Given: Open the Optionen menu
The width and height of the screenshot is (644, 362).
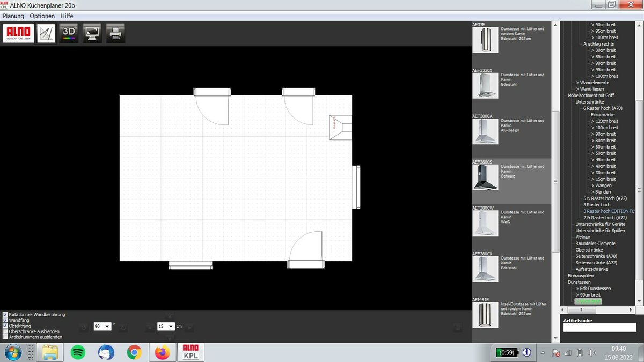Looking at the screenshot, I should click(42, 16).
